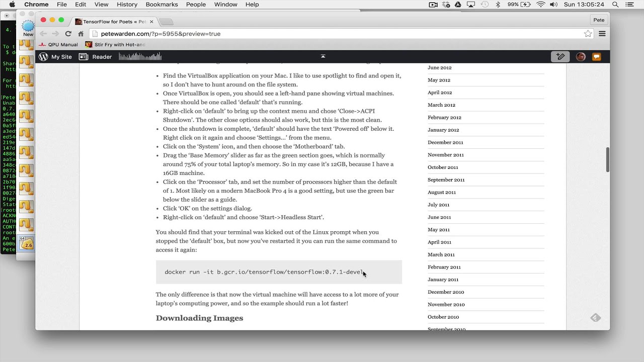The height and width of the screenshot is (362, 644).
Task: Open Time Machine menu bar icon
Action: click(x=485, y=5)
